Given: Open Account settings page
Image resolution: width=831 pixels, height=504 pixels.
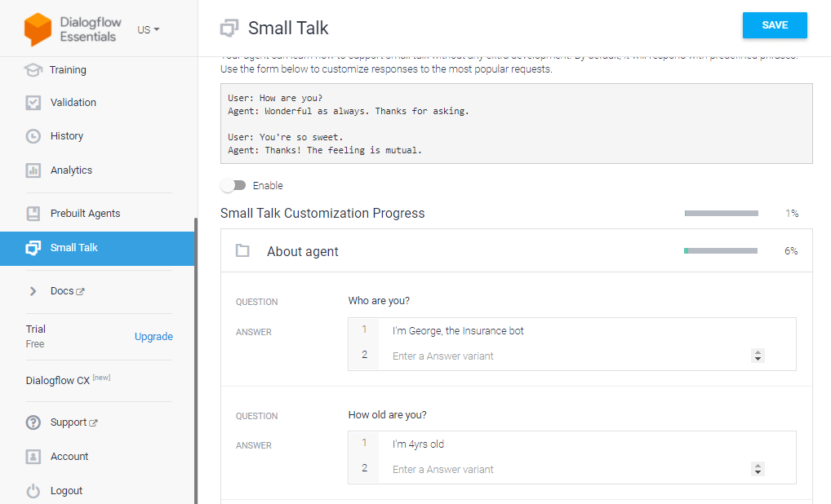Looking at the screenshot, I should click(x=69, y=457).
